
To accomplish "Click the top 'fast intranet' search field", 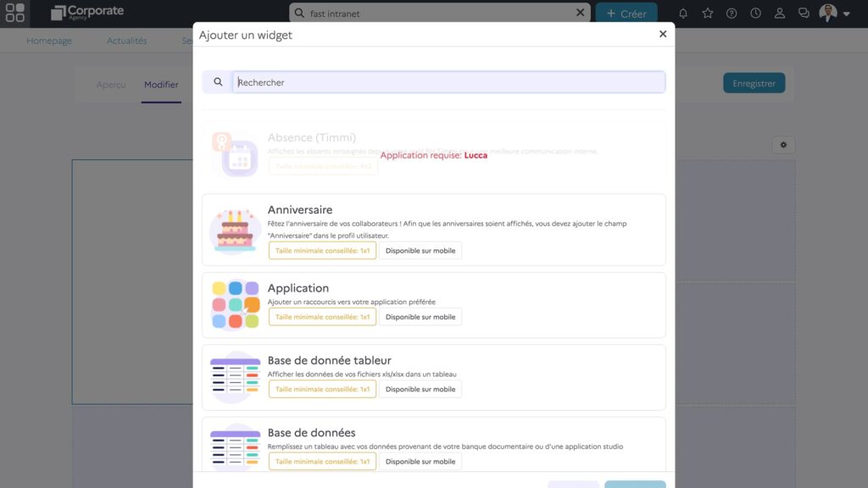I will point(440,13).
